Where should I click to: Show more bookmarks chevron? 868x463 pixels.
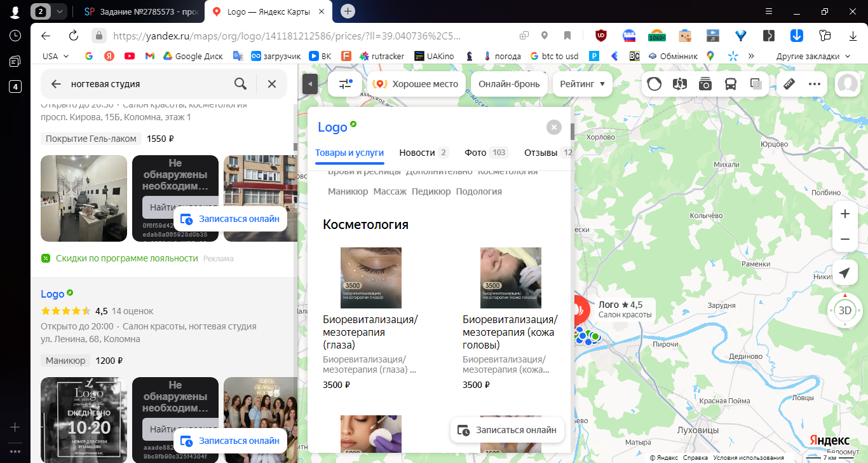tap(751, 56)
